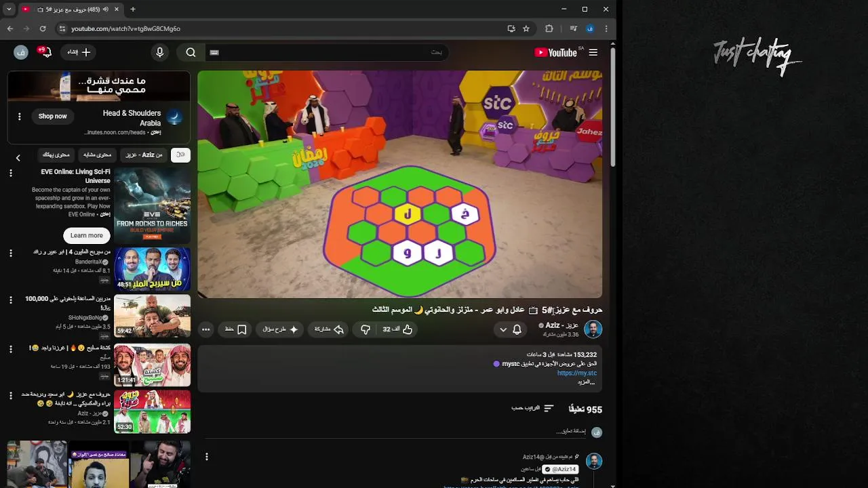Image resolution: width=868 pixels, height=488 pixels.
Task: Click the Chrome address bar URL
Action: 125,28
